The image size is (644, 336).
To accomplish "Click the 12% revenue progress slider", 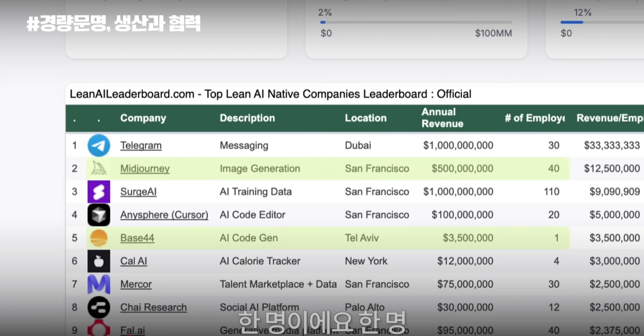I will pos(602,22).
